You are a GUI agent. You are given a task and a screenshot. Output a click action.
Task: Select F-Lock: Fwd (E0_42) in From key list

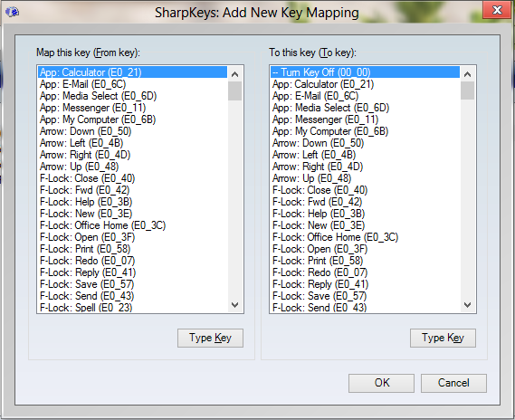pyautogui.click(x=133, y=190)
